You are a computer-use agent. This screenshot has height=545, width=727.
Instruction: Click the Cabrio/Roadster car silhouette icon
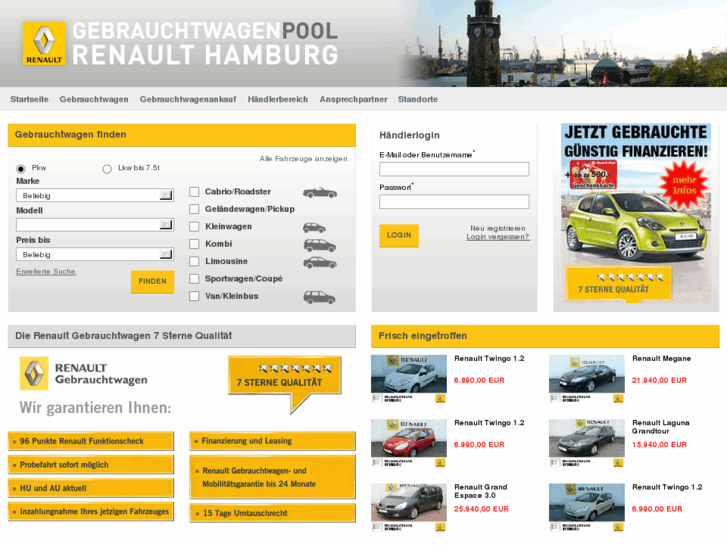tap(320, 192)
